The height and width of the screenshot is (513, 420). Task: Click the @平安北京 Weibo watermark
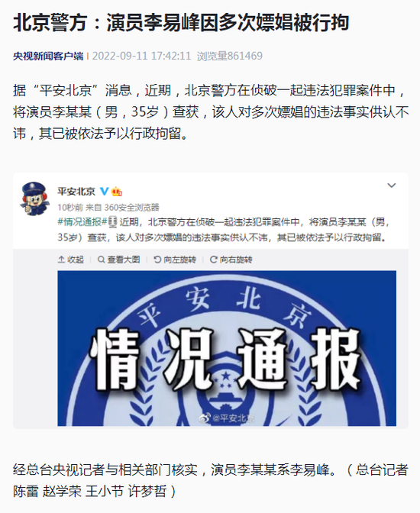pos(227,418)
